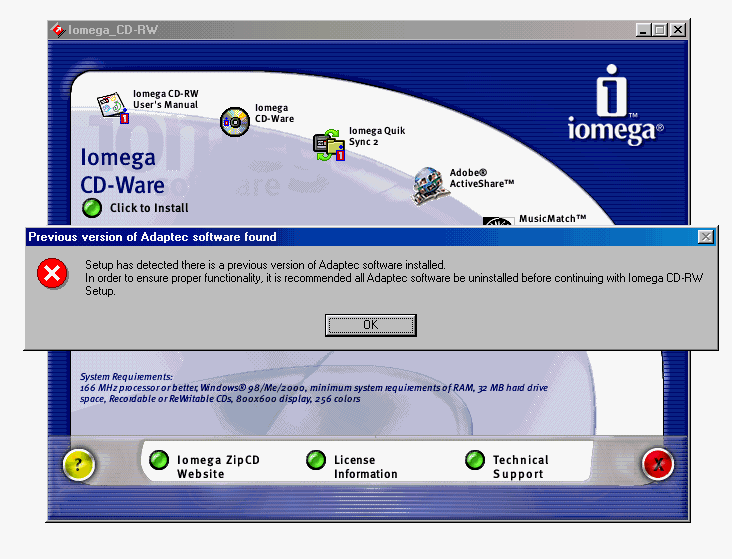The width and height of the screenshot is (732, 559).
Task: Confirm the dialog with the OK button
Action: pyautogui.click(x=371, y=325)
